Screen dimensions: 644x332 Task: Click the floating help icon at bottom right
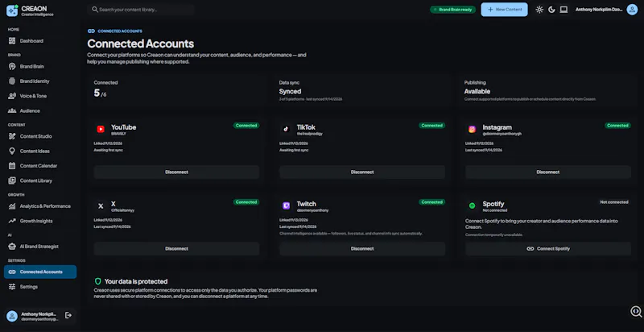(636, 312)
